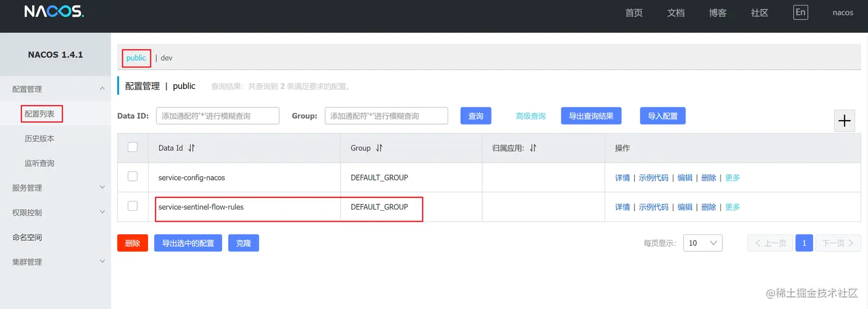Check the service-config-nacos row checkbox

click(x=133, y=176)
